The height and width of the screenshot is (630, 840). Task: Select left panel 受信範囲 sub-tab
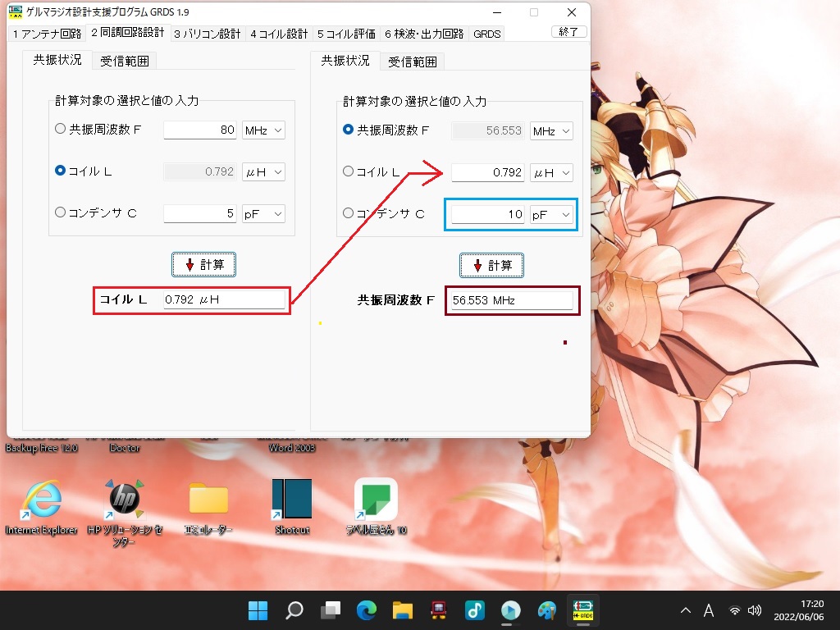pyautogui.click(x=125, y=61)
